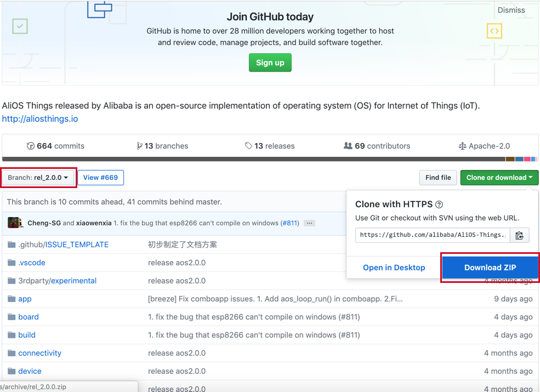Toggle the Clone or download dropdown
Viewport: 540px width, 392px height.
tap(499, 178)
